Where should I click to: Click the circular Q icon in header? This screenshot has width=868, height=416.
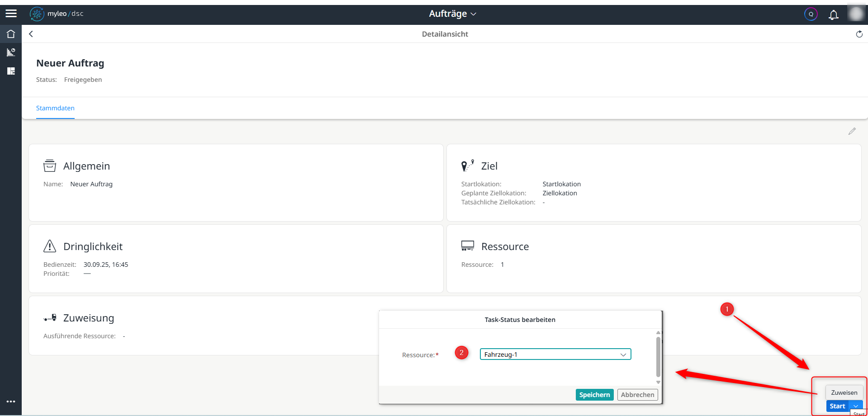click(x=811, y=14)
